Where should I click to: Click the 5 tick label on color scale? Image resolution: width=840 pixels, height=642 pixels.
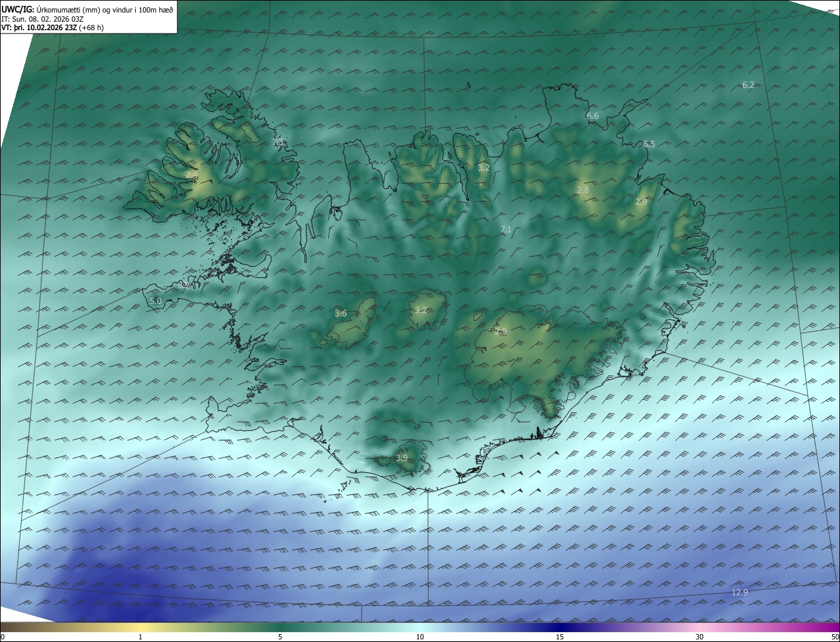280,637
